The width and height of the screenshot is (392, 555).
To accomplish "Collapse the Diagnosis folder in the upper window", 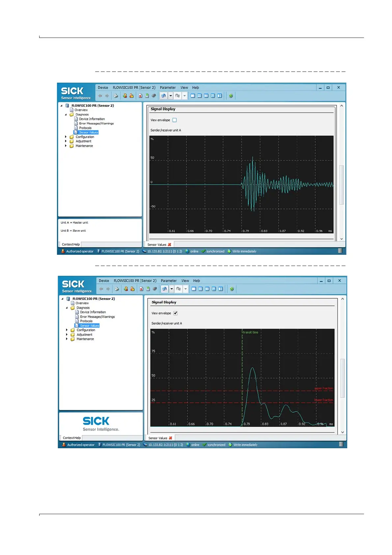I will 66,115.
